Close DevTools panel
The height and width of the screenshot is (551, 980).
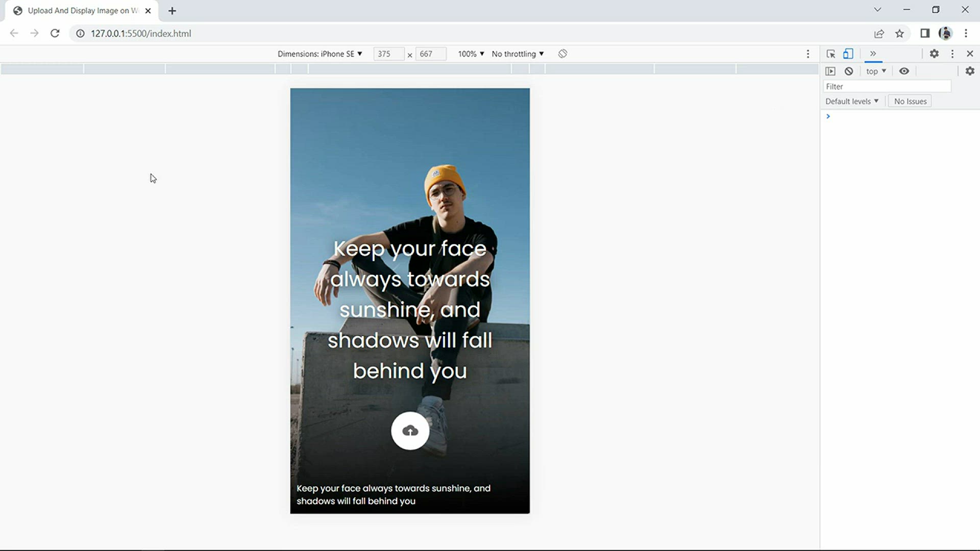tap(970, 54)
